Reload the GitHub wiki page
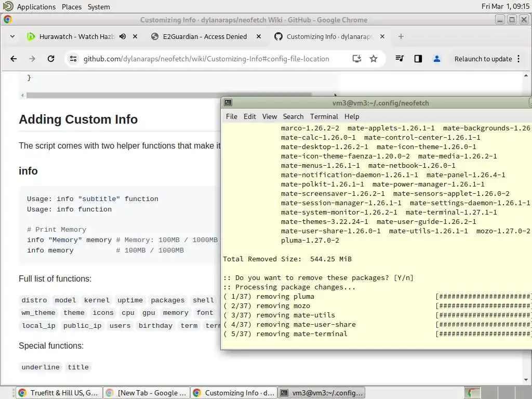Screen dimensions: 532x399 click(51, 59)
